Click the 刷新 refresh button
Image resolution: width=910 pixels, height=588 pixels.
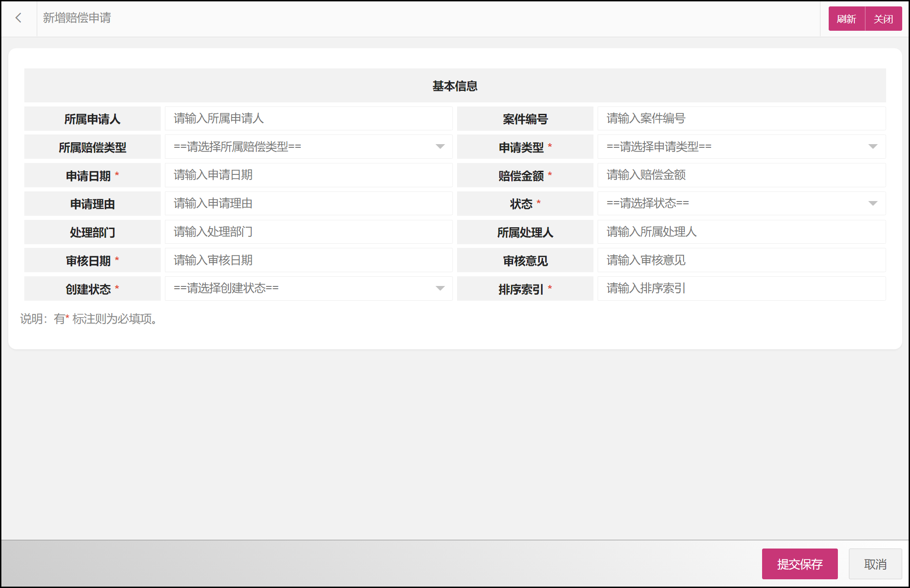coord(846,19)
